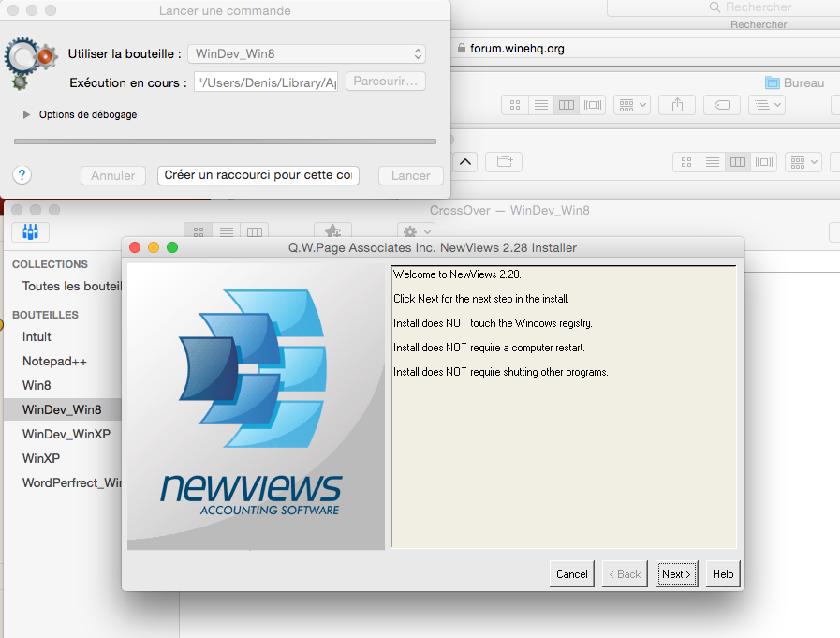Switch lower toolbar to icon view
Viewport: 840px width, 638px height.
[686, 162]
